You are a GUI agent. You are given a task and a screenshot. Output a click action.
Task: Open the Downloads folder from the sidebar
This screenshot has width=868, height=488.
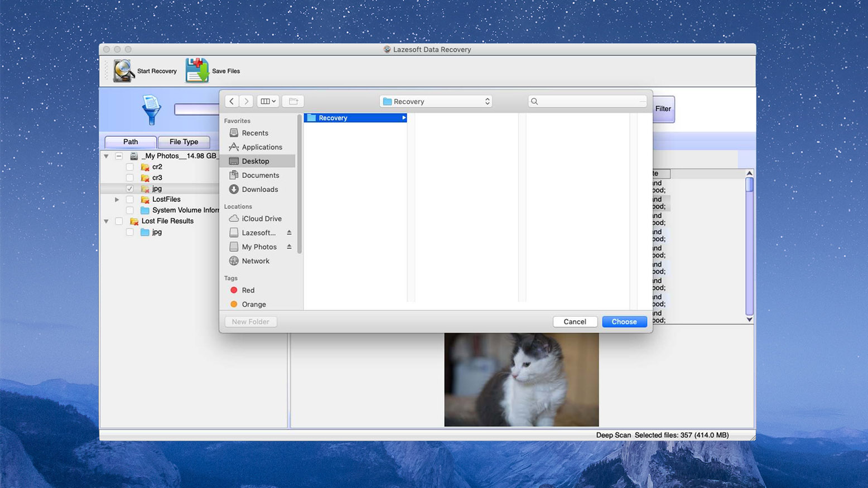point(259,189)
